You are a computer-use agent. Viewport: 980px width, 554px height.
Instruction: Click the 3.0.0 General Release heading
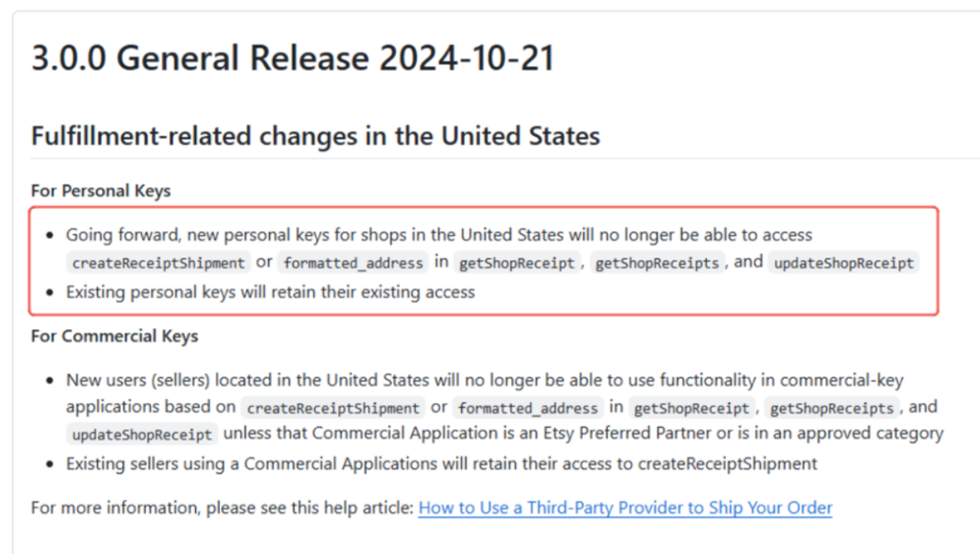pyautogui.click(x=293, y=59)
